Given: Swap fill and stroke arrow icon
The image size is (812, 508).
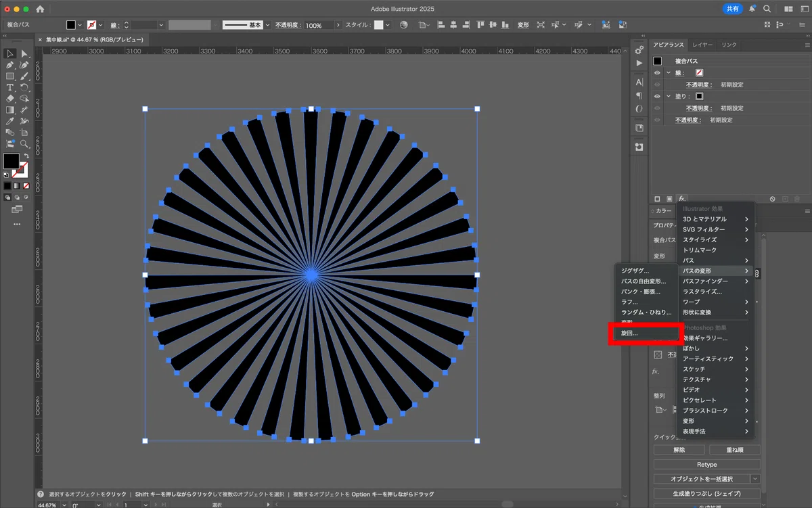Looking at the screenshot, I should click(26, 155).
